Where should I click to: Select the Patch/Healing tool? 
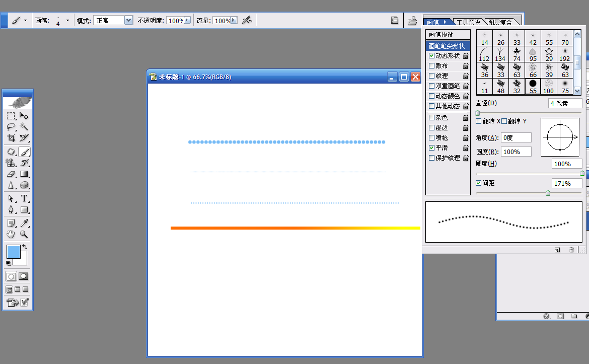(11, 152)
